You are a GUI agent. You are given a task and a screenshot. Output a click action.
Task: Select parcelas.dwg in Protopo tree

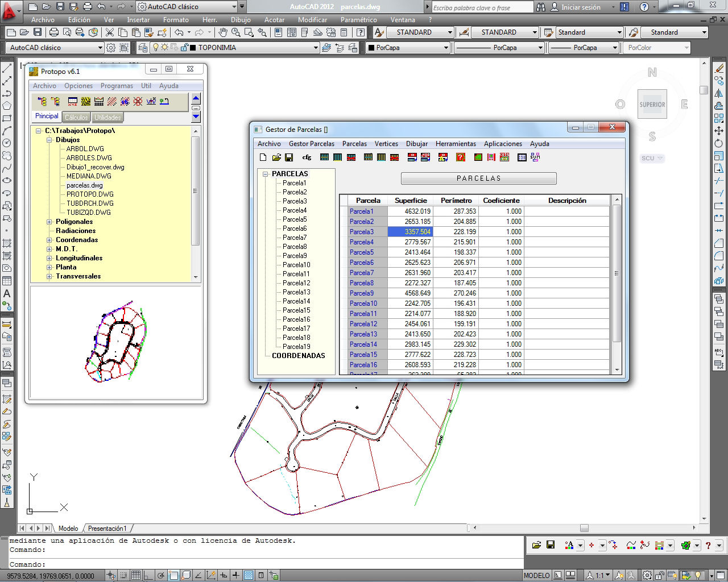(x=85, y=185)
